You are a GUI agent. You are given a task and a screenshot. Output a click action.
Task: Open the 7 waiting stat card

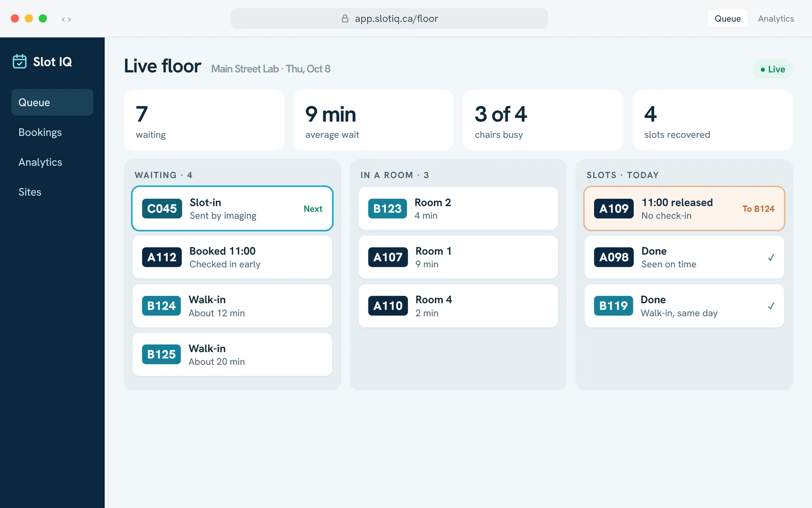204,120
